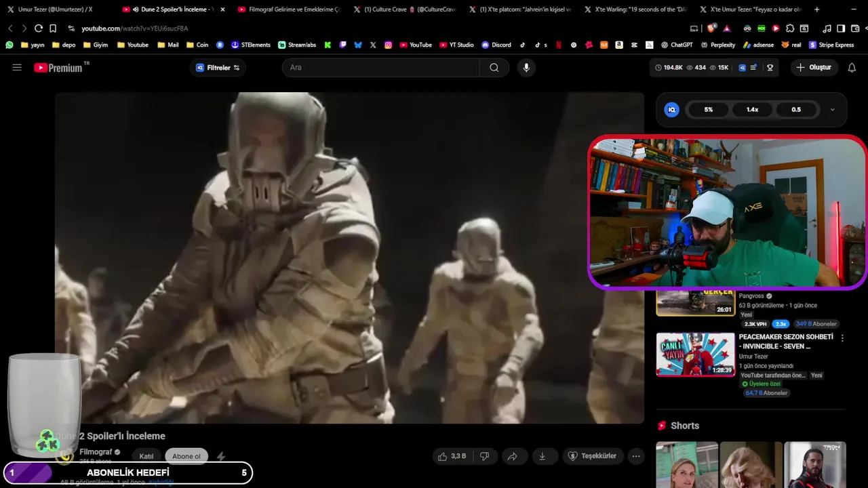The height and width of the screenshot is (488, 868).
Task: Click the 5% vidIQ score pill
Action: [x=708, y=110]
